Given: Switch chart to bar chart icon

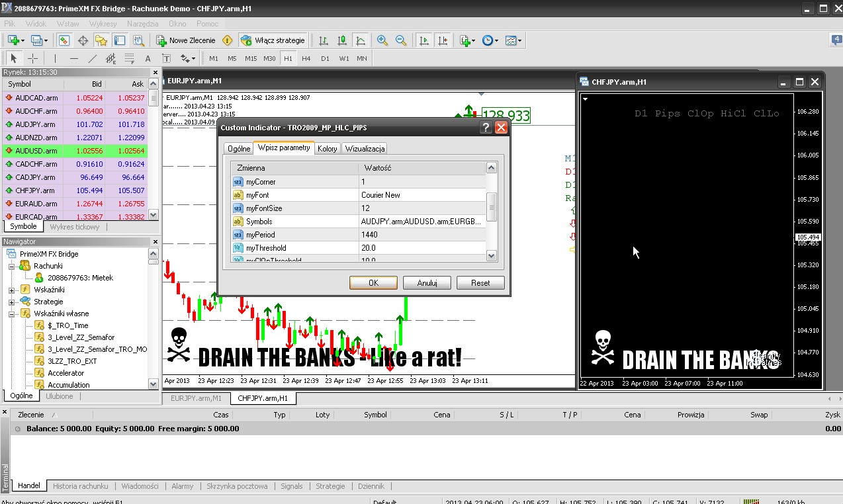Looking at the screenshot, I should point(324,40).
